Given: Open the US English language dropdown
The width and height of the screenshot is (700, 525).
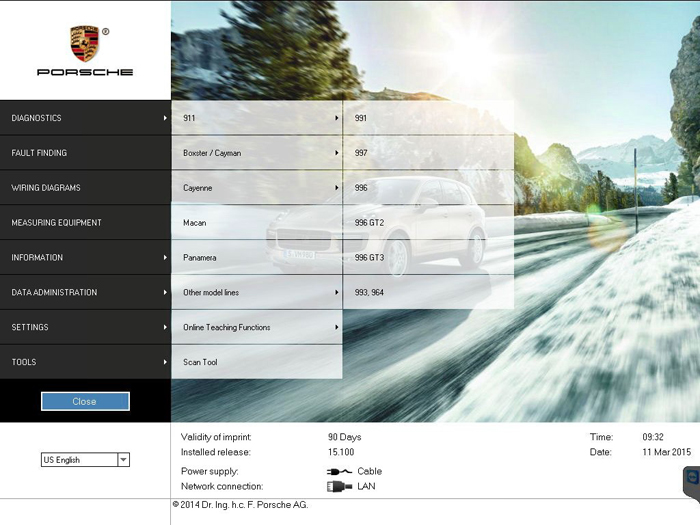Looking at the screenshot, I should tap(85, 459).
